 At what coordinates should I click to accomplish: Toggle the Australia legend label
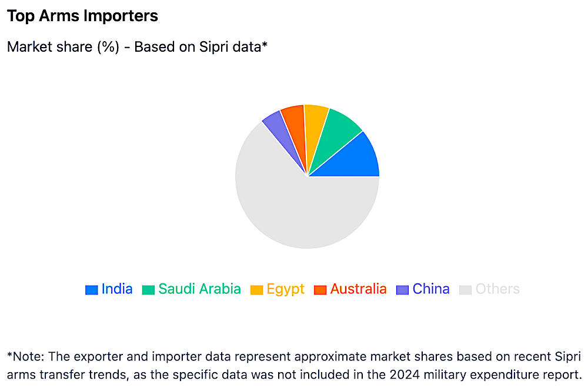359,289
